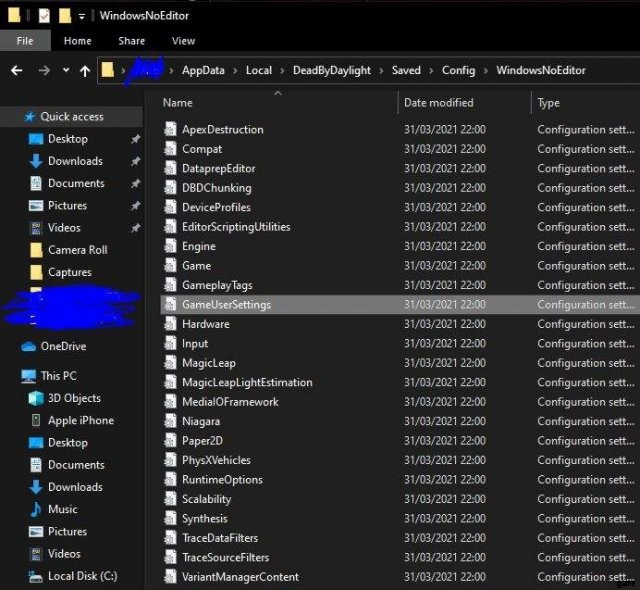Expand chevron after AppData breadcrumb
640x590 pixels.
point(235,71)
